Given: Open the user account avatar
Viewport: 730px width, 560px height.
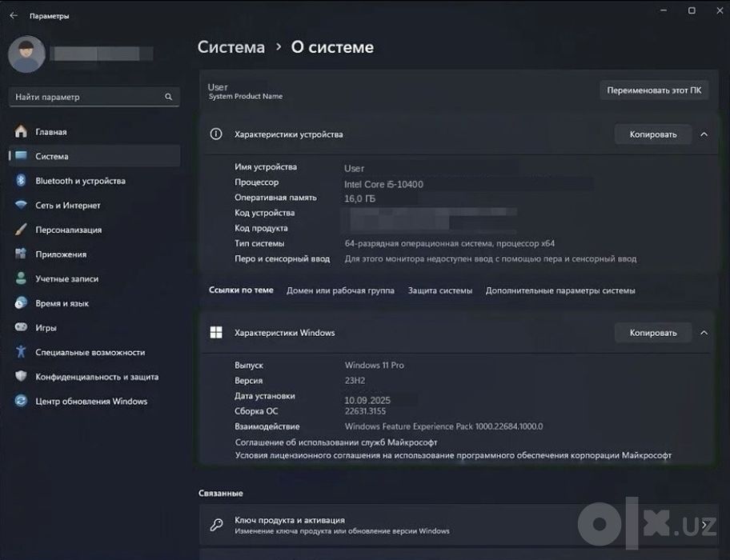Looking at the screenshot, I should tap(26, 54).
